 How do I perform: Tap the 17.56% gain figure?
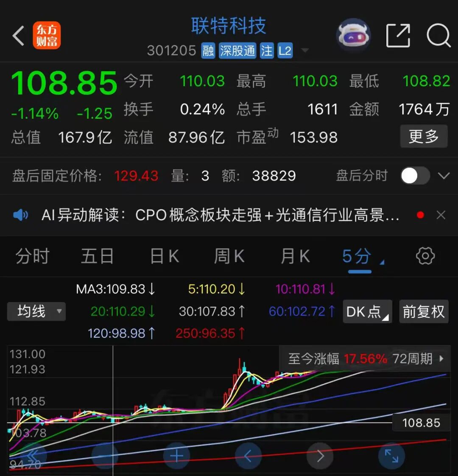[x=366, y=359]
